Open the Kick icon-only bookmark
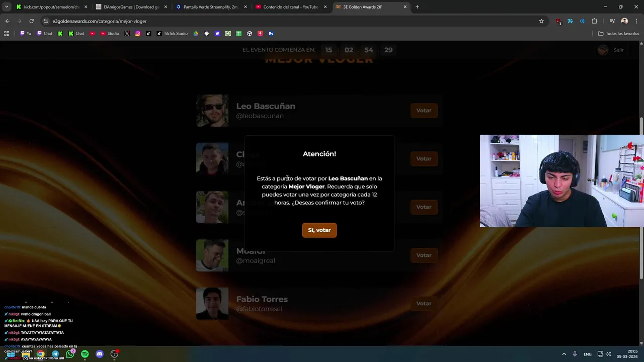Image resolution: width=644 pixels, height=362 pixels. (60, 34)
